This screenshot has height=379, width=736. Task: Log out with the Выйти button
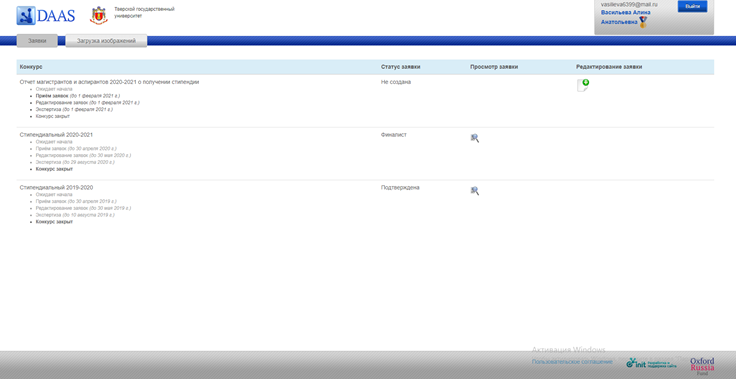pos(692,7)
